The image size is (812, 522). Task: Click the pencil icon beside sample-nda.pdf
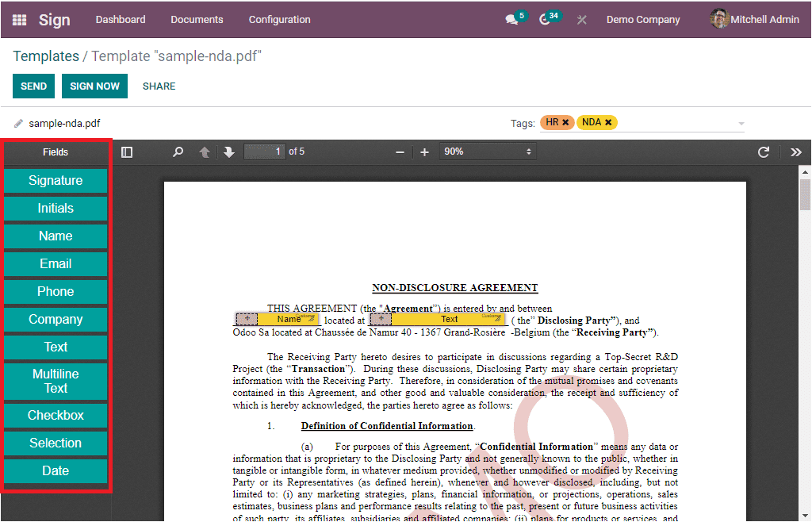coord(19,123)
